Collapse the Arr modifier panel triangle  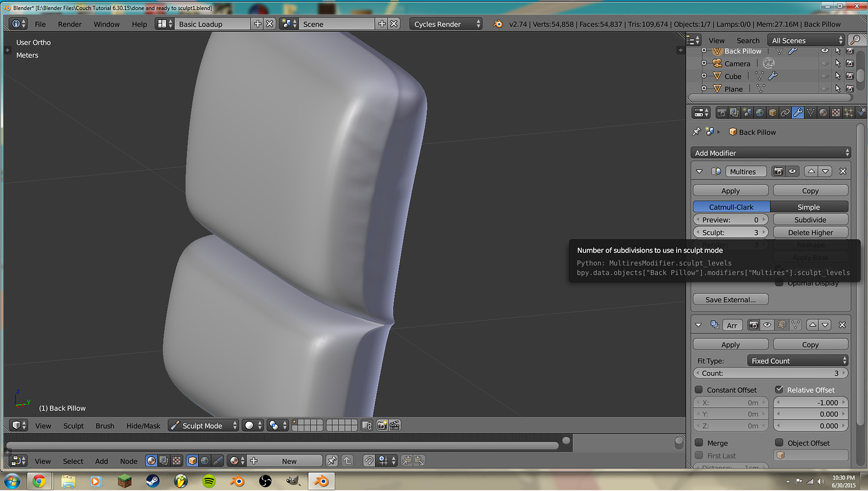tap(699, 325)
